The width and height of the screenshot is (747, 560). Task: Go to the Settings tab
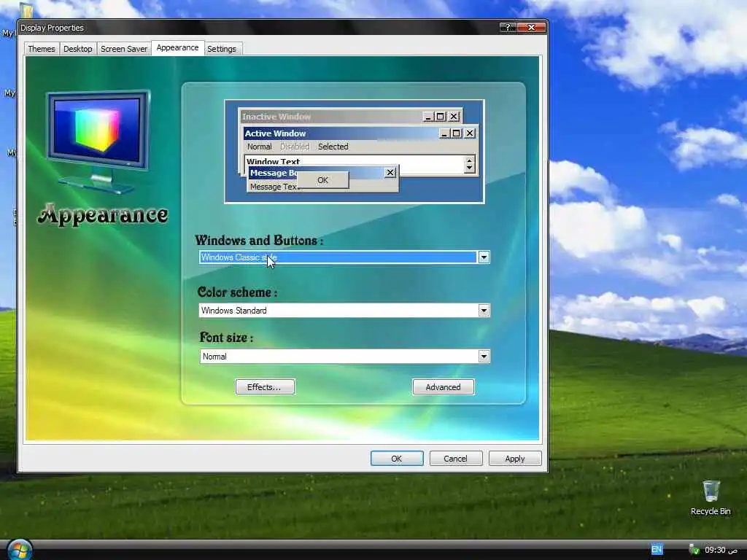point(222,49)
